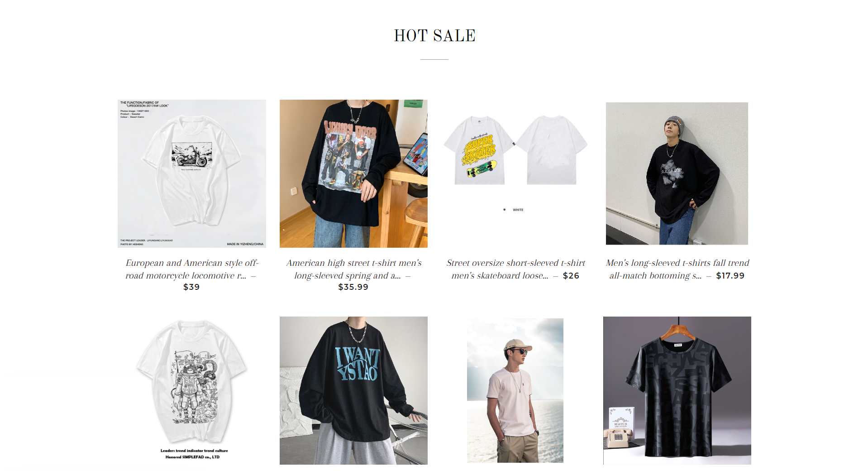Click the $35.99 price label
Viewport: 868px width, 471px height.
click(x=353, y=287)
